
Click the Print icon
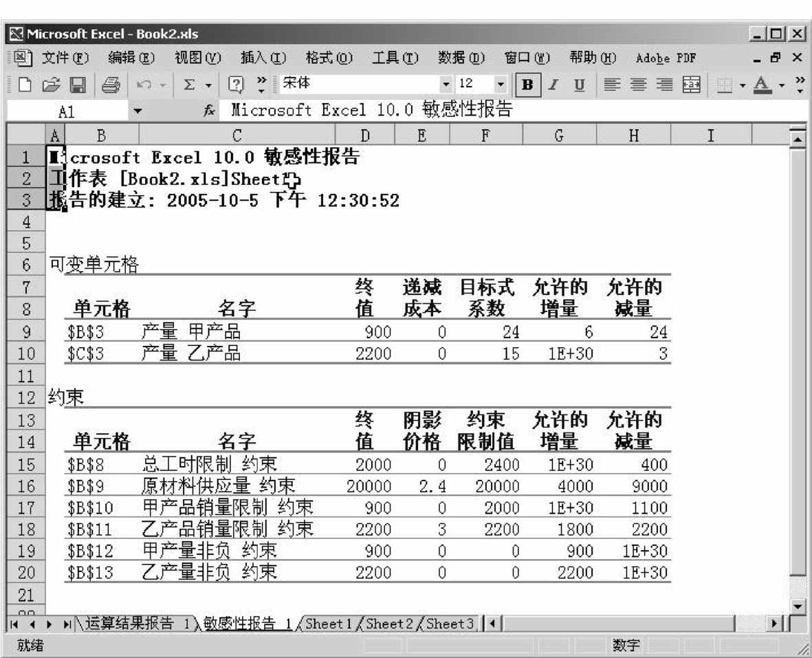[x=111, y=85]
